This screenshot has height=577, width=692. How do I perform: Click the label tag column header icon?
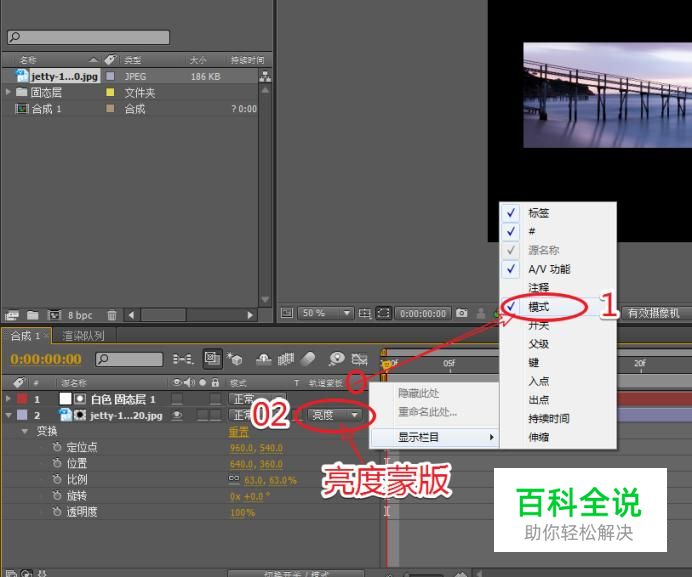19,382
